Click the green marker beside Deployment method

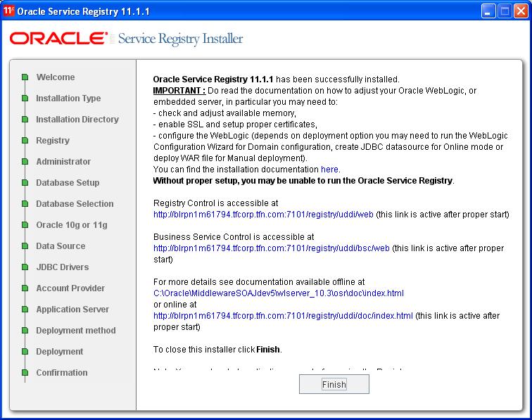point(25,330)
